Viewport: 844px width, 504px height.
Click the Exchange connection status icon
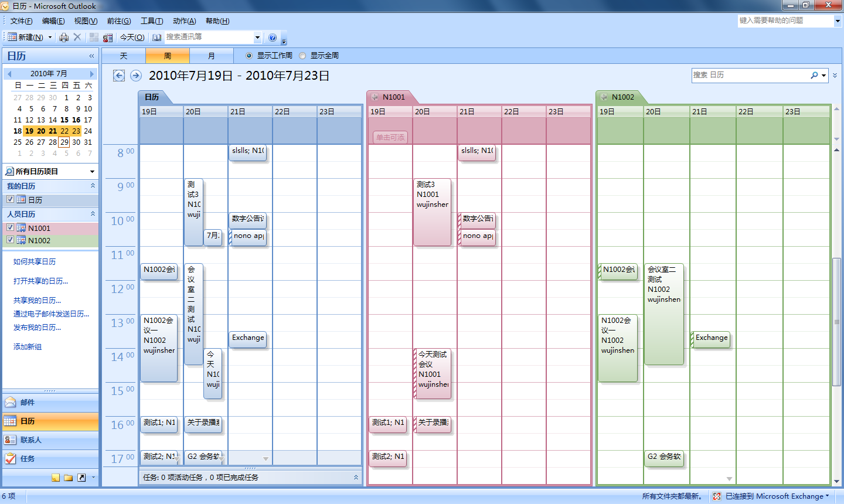(717, 496)
